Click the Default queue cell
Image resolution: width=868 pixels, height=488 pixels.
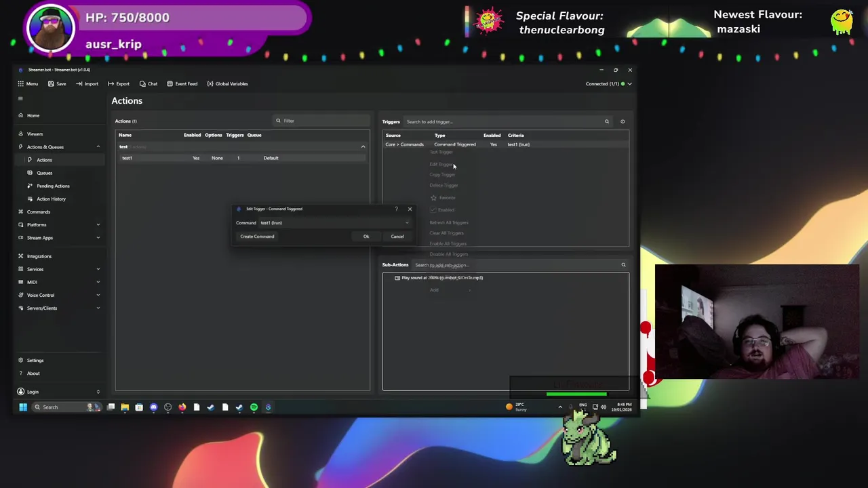tap(271, 158)
